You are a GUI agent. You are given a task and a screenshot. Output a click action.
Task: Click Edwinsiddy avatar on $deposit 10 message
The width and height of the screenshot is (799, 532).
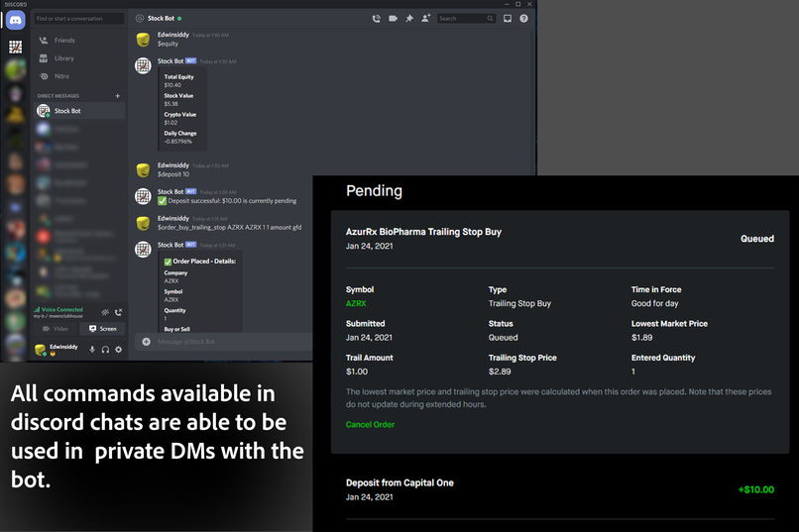coord(143,170)
